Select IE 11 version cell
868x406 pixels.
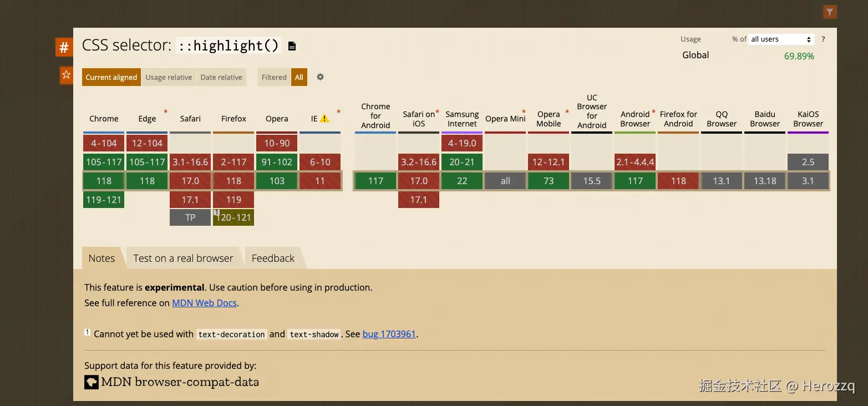point(320,181)
